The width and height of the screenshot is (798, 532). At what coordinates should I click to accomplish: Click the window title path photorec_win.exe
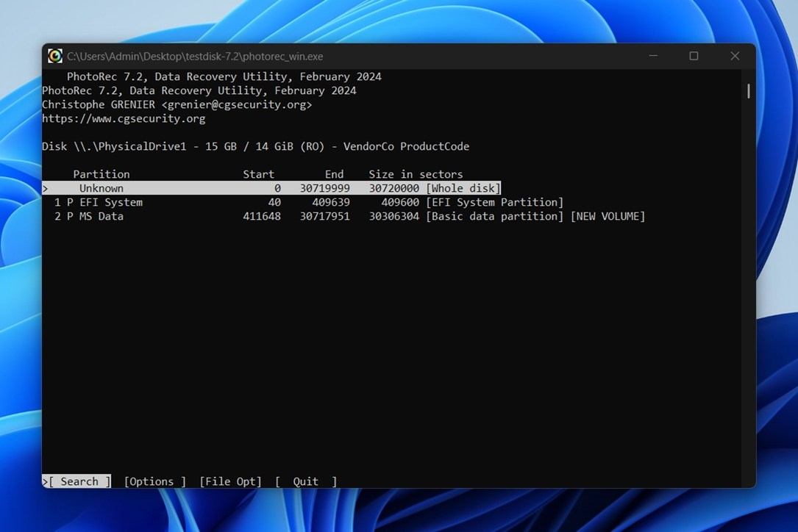(195, 57)
